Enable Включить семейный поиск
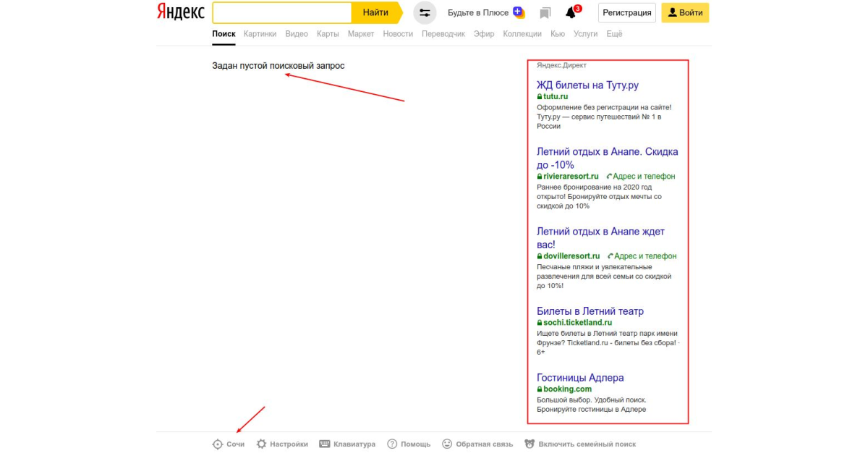 point(587,444)
